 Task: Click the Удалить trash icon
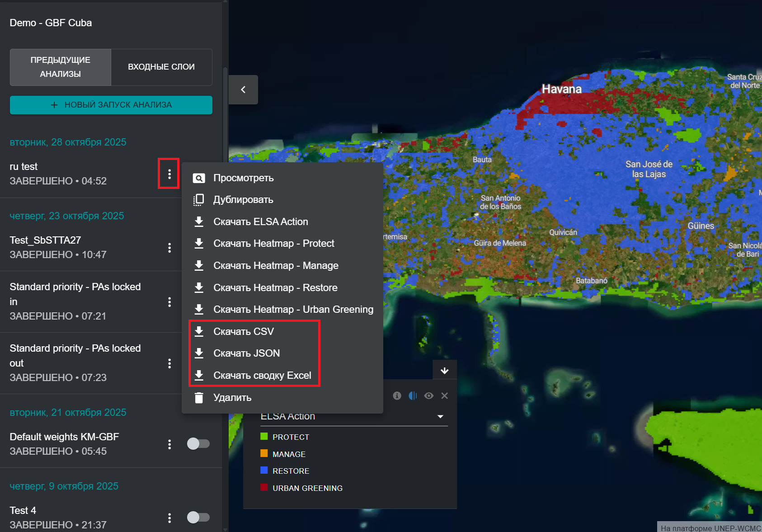(199, 398)
